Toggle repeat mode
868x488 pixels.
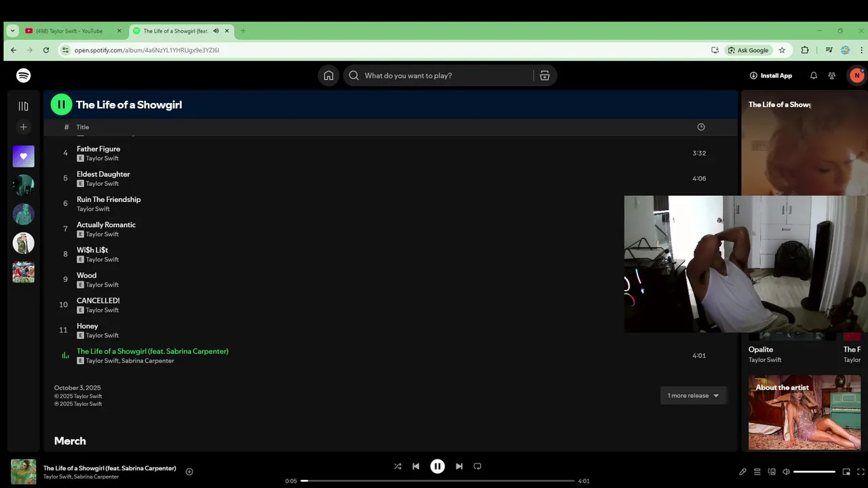(477, 466)
